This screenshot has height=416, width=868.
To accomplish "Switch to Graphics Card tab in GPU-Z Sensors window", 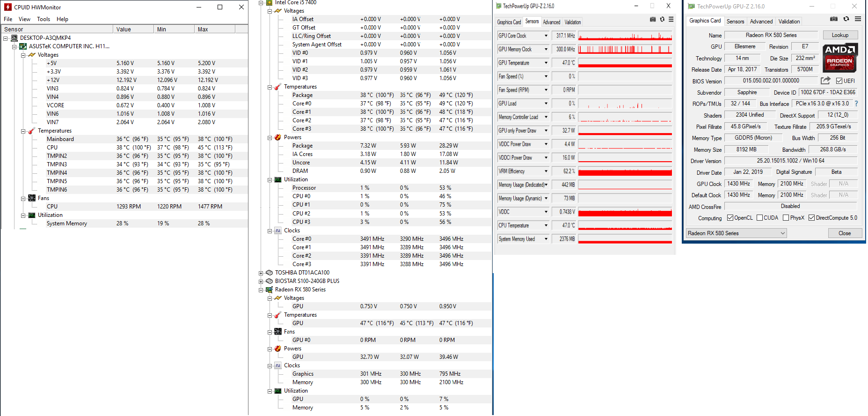I will point(509,22).
